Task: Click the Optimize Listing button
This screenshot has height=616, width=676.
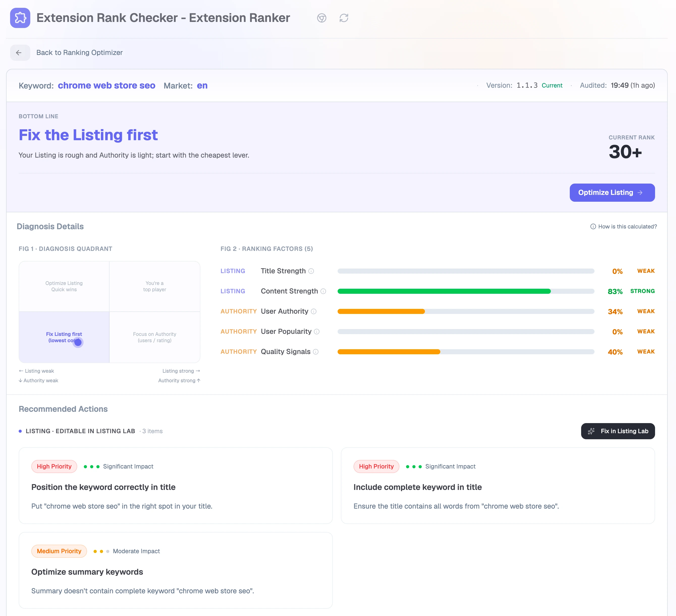Action: [612, 193]
